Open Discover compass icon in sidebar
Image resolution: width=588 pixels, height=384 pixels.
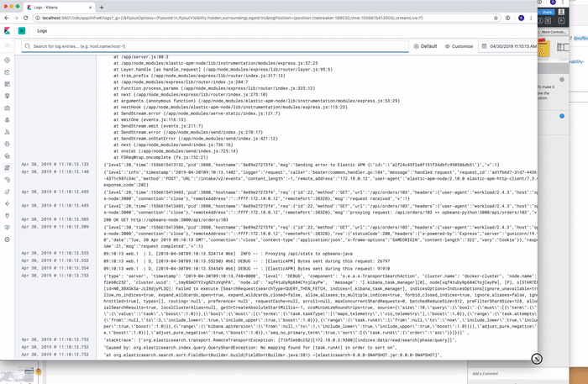pos(7,60)
